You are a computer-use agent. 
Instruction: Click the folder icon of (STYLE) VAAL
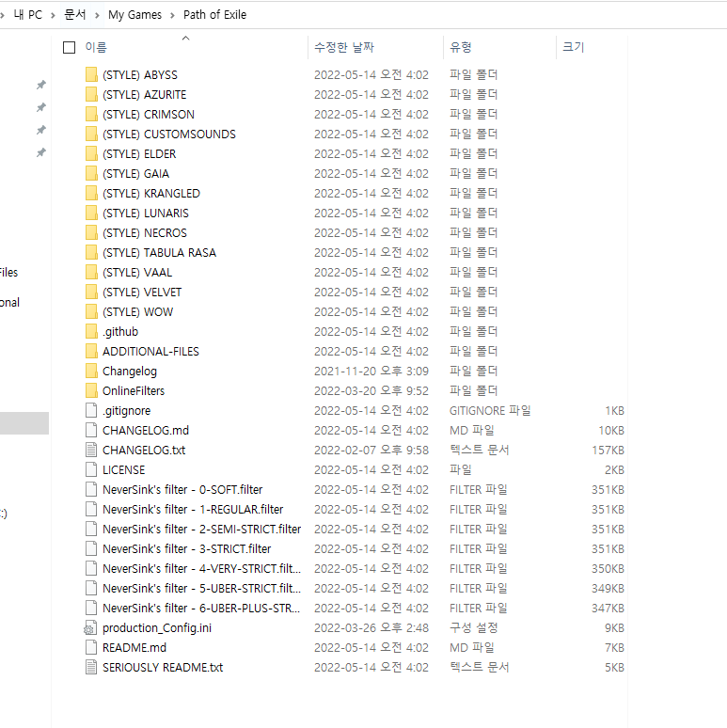pos(91,272)
